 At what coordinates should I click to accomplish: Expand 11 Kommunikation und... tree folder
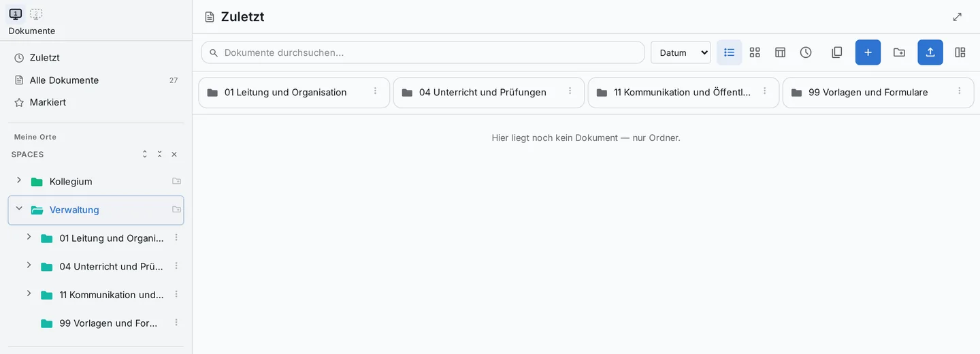[x=29, y=293]
